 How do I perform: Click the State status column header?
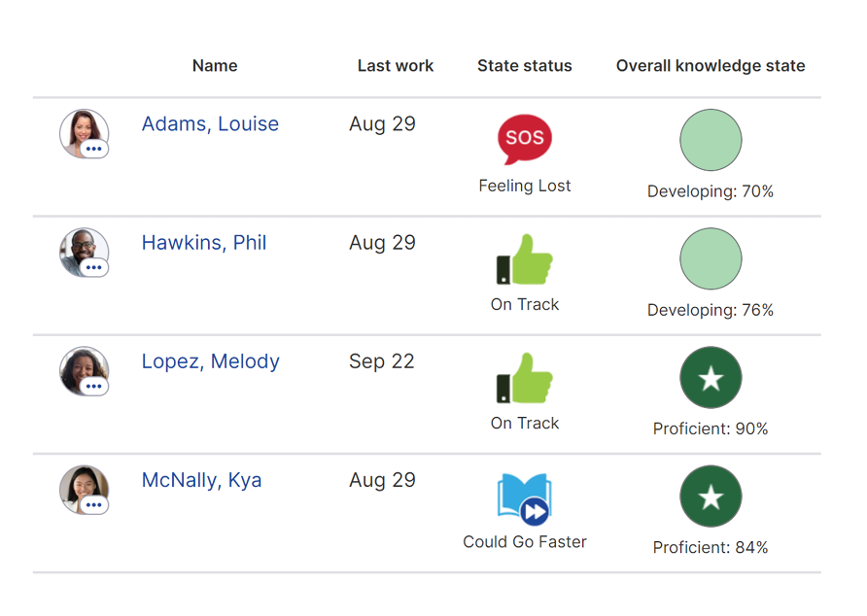coord(524,65)
